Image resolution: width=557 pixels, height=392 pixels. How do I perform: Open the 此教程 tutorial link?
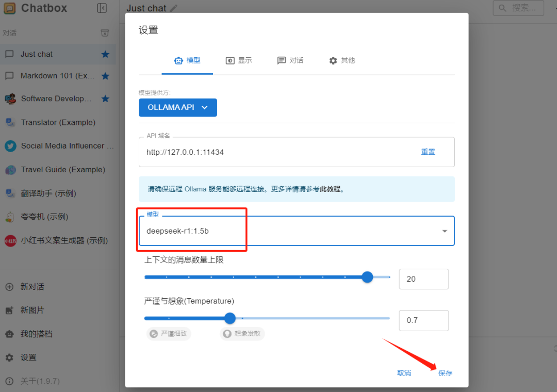coord(330,189)
